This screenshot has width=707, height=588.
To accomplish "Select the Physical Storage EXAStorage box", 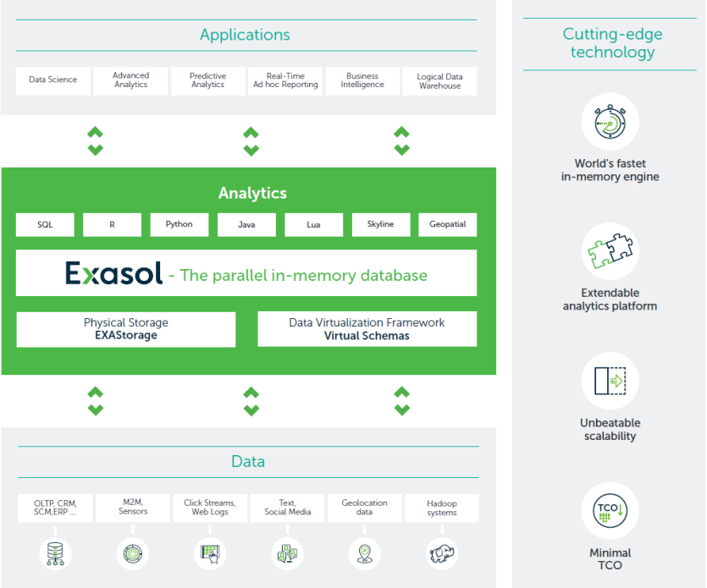I will [x=126, y=329].
